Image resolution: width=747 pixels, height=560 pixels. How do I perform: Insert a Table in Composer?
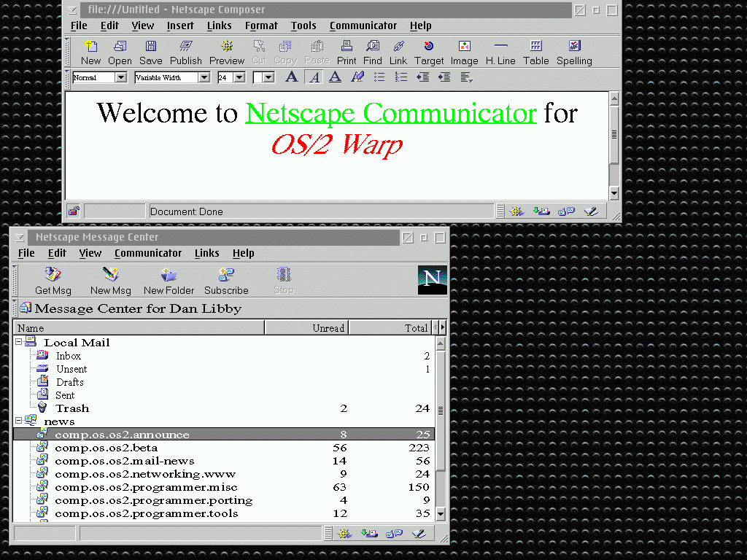(x=536, y=52)
